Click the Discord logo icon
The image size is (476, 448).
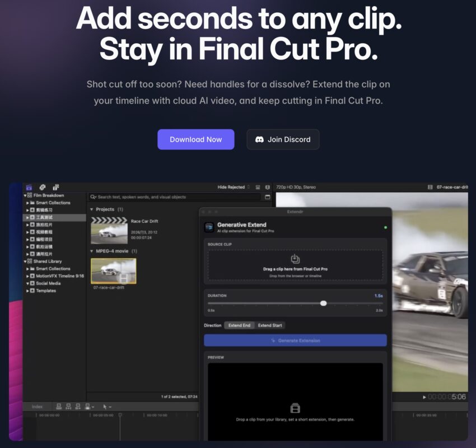[x=259, y=139]
